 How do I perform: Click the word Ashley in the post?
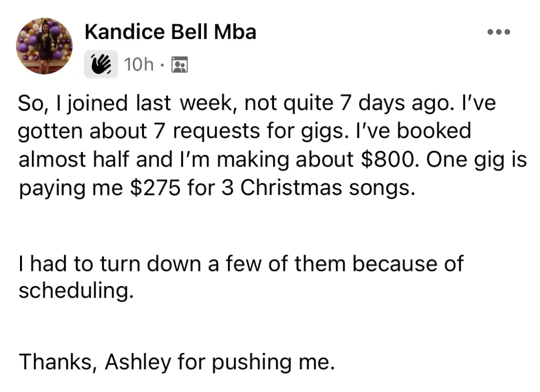(x=138, y=362)
